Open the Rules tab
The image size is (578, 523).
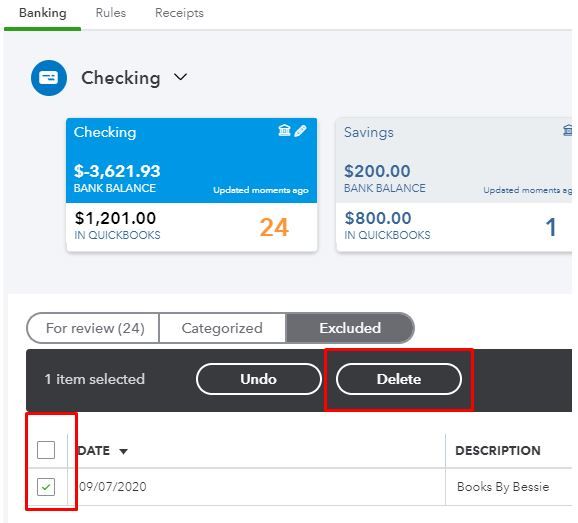point(111,13)
